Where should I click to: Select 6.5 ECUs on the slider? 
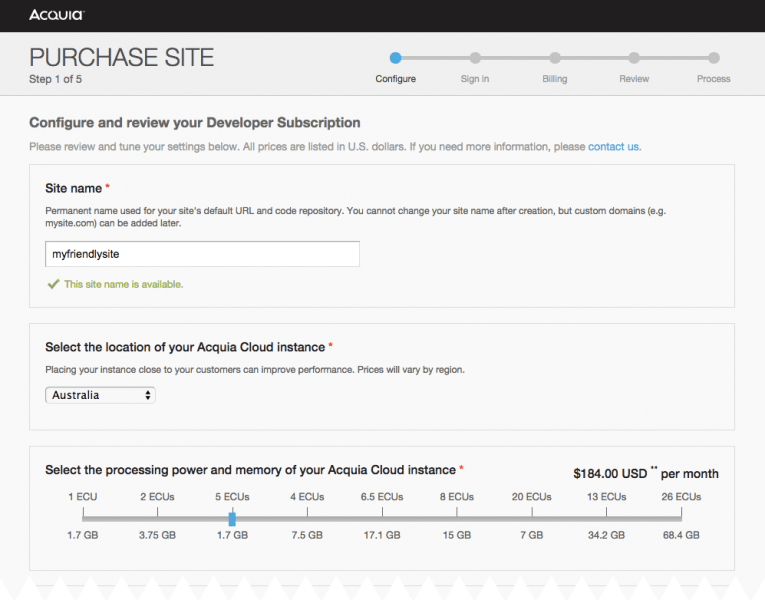point(381,517)
